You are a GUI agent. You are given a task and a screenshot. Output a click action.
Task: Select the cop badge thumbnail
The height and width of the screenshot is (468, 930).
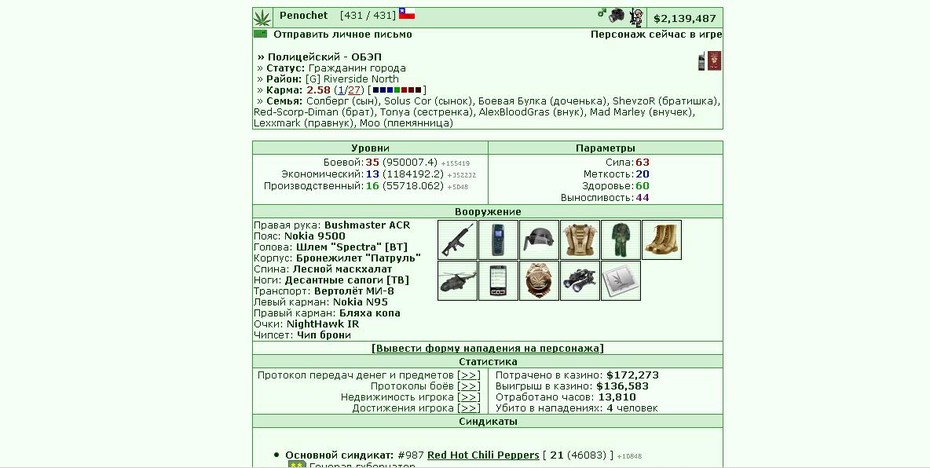coord(539,281)
